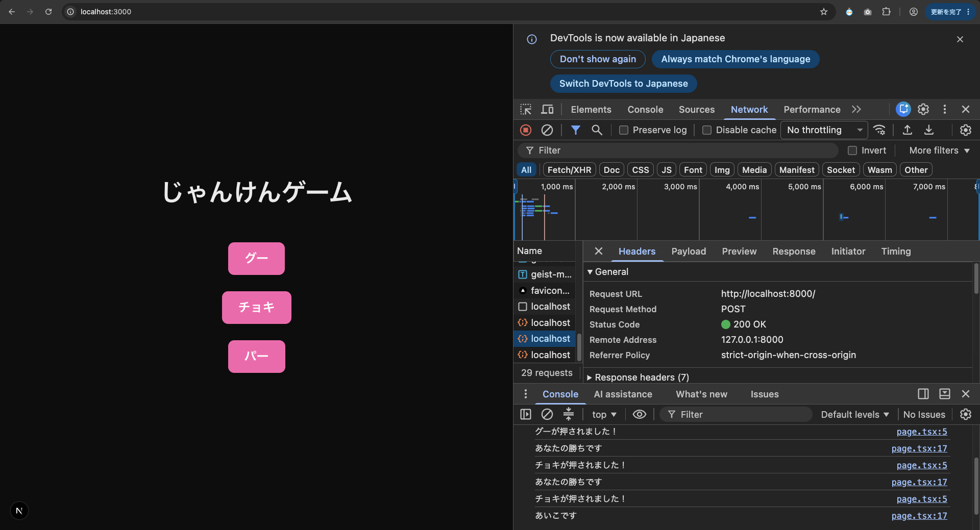Enable the Preserve log checkbox
The width and height of the screenshot is (980, 530).
(x=624, y=130)
